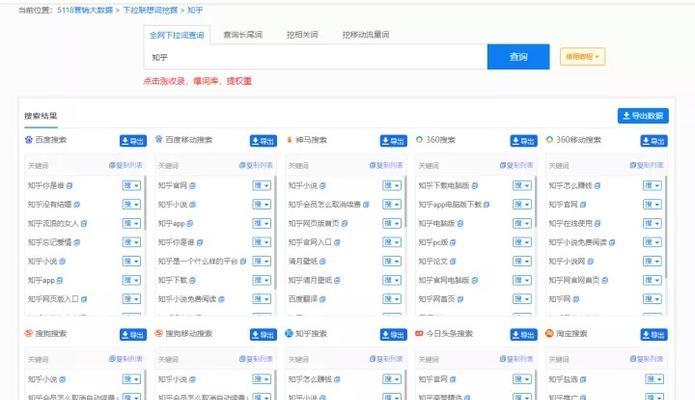Copy keyword 知乎网页版首页 via its copy icon
The height and width of the screenshot is (400, 695).
click(x=344, y=224)
